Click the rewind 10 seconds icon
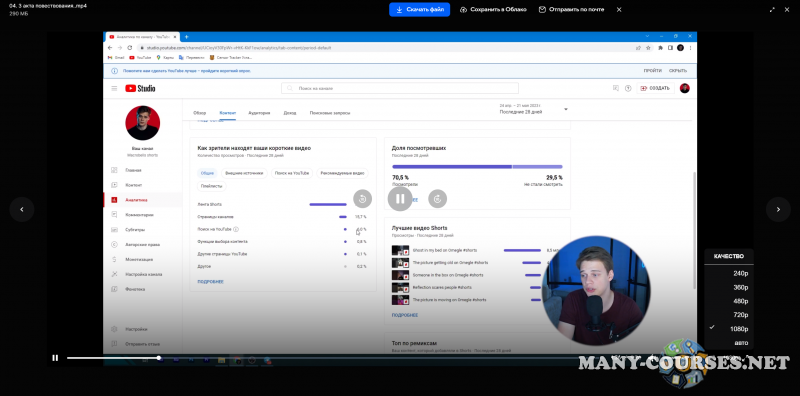Viewport: 800px width, 396px height. [x=362, y=199]
